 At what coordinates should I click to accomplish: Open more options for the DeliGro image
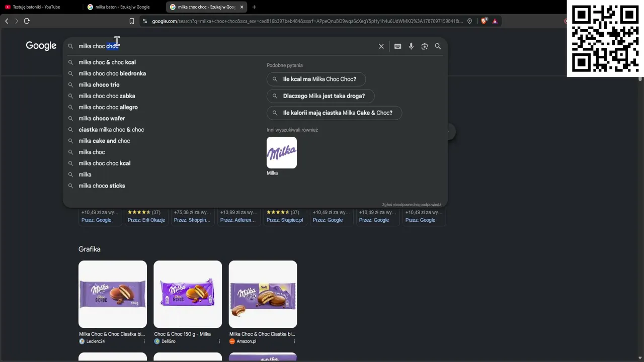[219, 341]
